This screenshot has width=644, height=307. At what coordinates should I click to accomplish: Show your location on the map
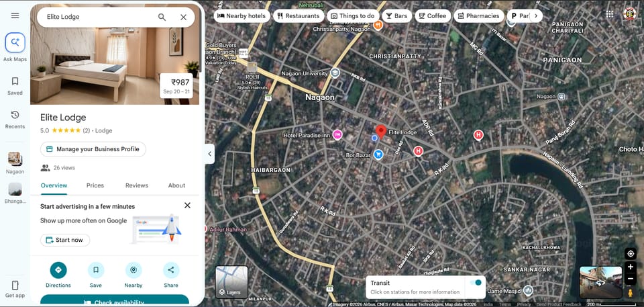click(x=631, y=253)
